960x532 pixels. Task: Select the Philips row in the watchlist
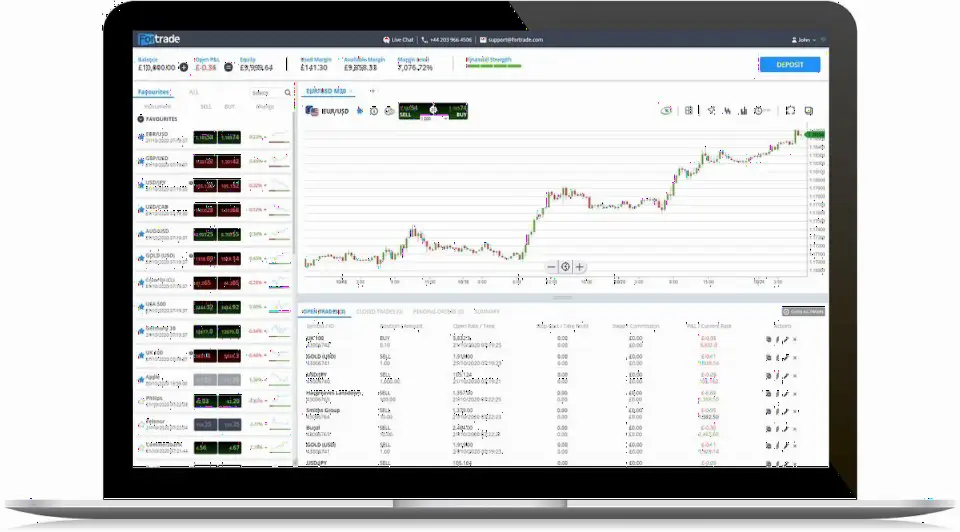pos(212,402)
